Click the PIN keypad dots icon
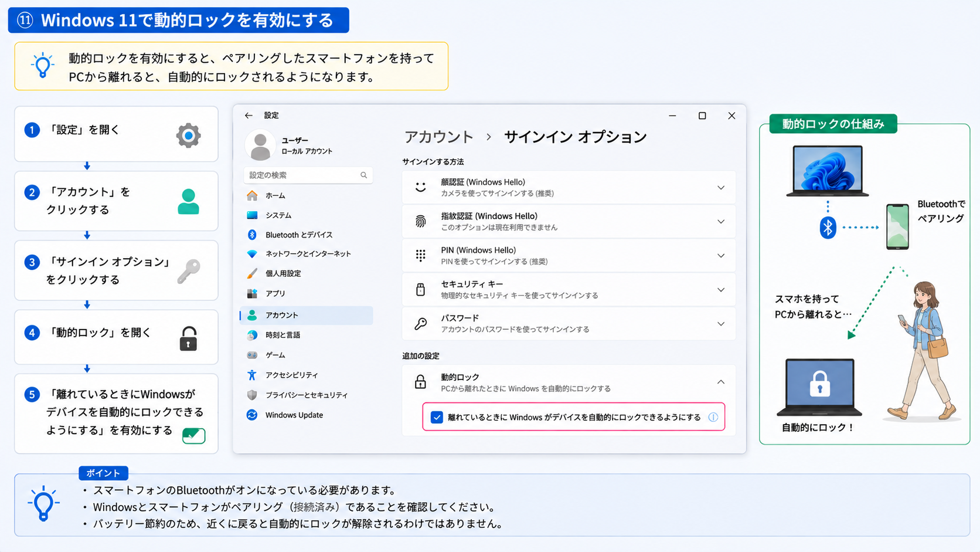Image resolution: width=980 pixels, height=552 pixels. pos(421,255)
